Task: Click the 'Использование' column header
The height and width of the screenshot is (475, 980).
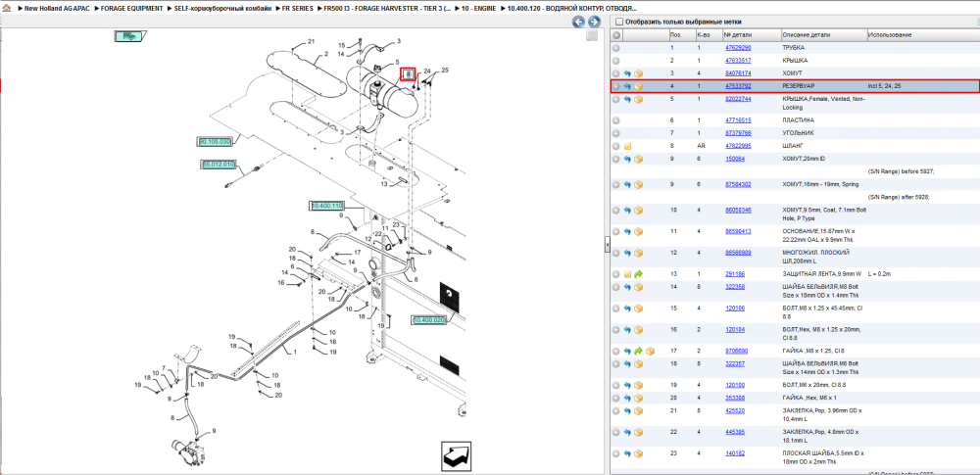Action: pyautogui.click(x=922, y=35)
